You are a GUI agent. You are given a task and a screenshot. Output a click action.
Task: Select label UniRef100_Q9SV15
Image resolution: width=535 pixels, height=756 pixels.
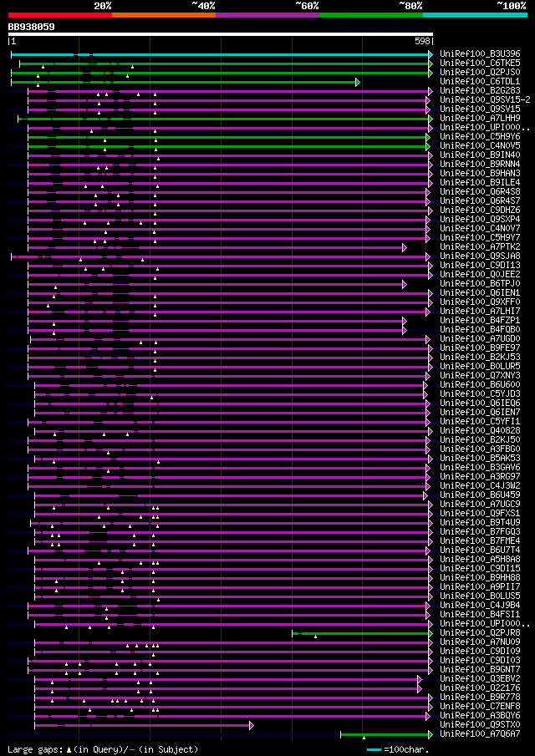point(478,109)
